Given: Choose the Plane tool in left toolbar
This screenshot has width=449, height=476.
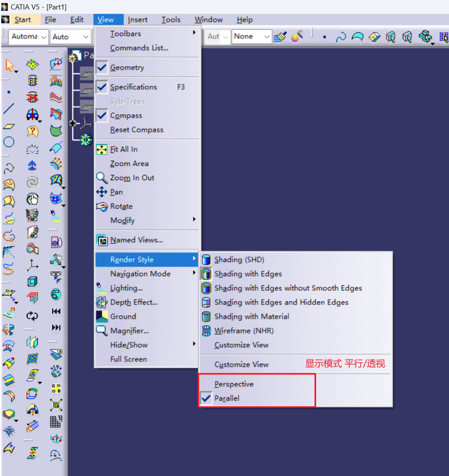Looking at the screenshot, I should (x=9, y=127).
